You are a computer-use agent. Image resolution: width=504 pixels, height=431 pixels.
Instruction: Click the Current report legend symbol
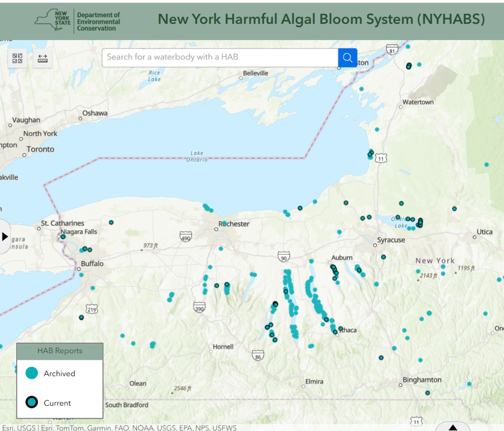point(32,402)
